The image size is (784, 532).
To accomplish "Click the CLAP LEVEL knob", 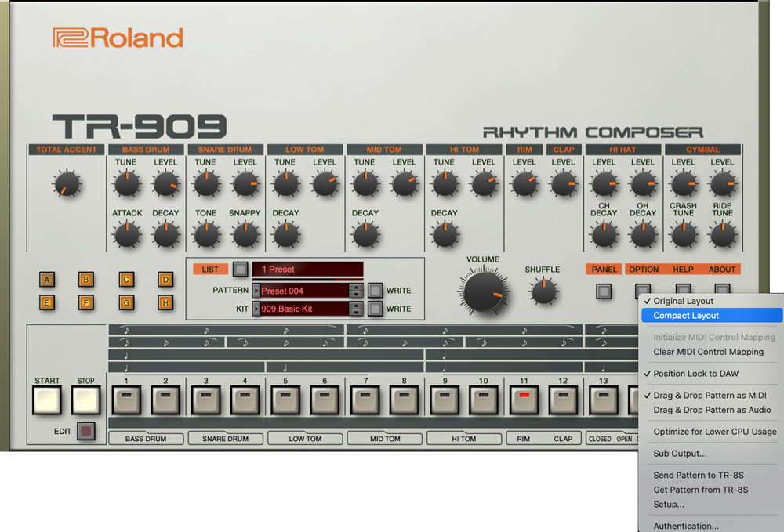I will (x=564, y=184).
